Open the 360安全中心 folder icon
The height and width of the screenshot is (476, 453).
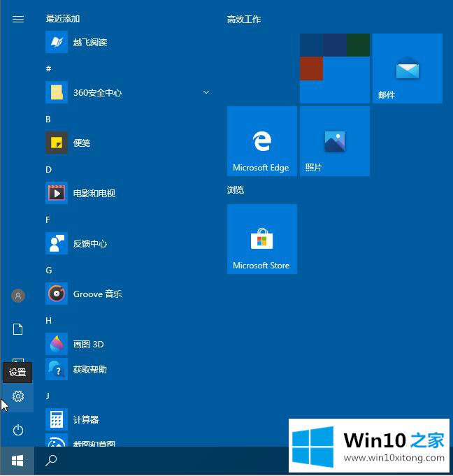click(x=57, y=92)
